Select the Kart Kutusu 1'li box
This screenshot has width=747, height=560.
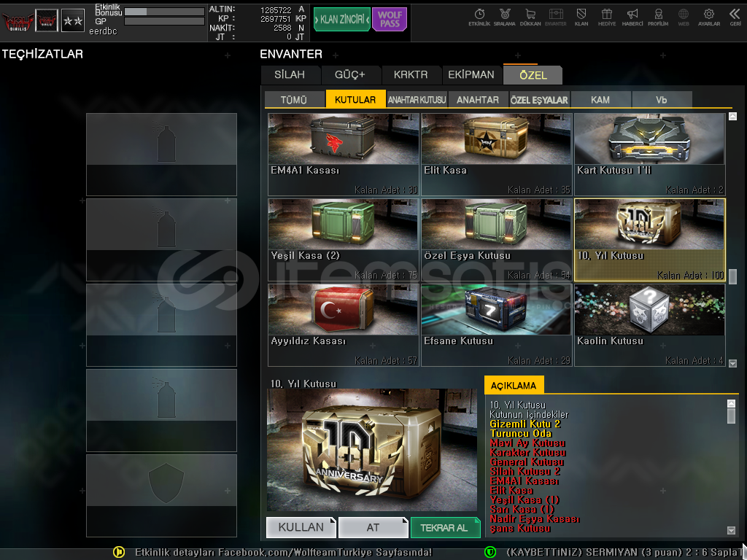click(x=650, y=155)
